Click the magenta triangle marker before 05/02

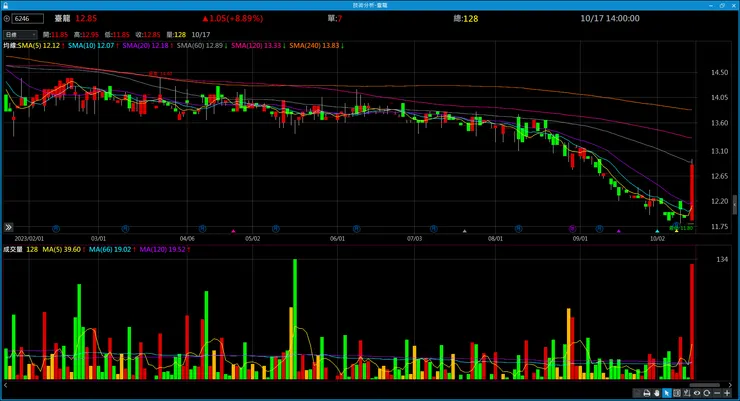[233, 231]
